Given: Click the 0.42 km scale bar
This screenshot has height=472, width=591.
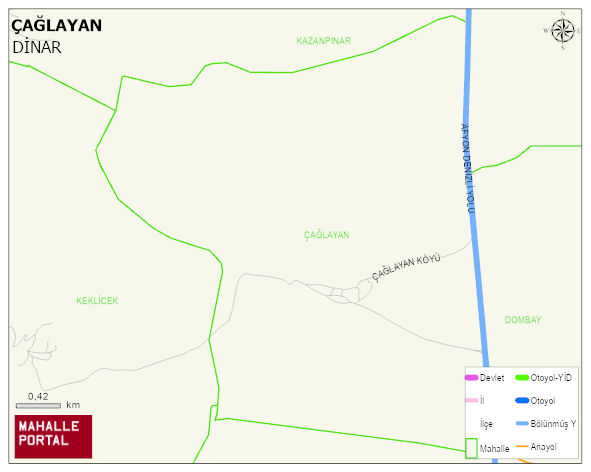Looking at the screenshot, I should click(38, 406).
